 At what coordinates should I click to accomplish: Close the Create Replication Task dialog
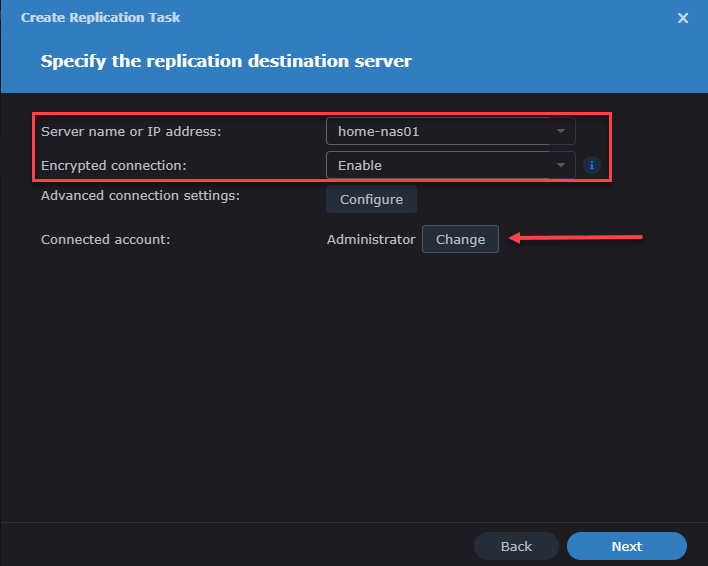tap(683, 18)
